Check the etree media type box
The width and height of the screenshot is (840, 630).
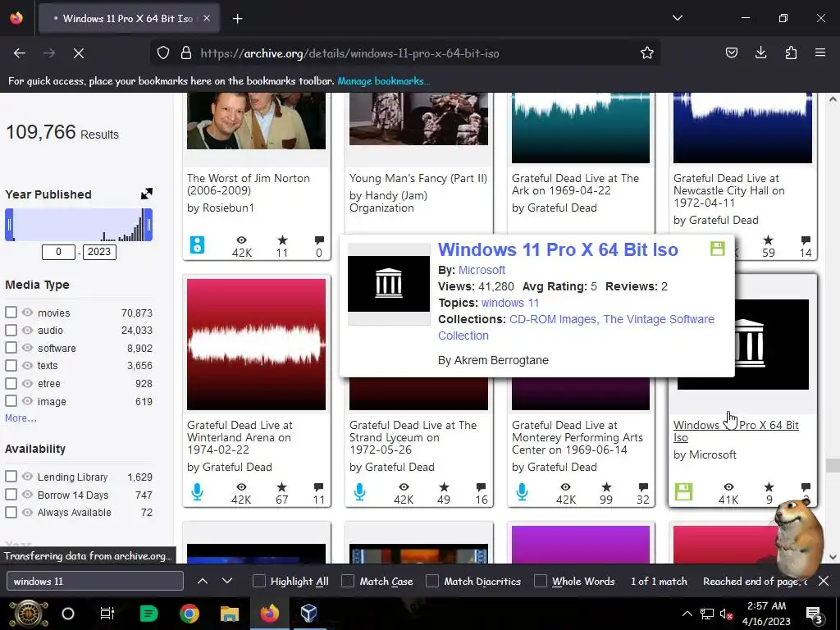tap(11, 383)
